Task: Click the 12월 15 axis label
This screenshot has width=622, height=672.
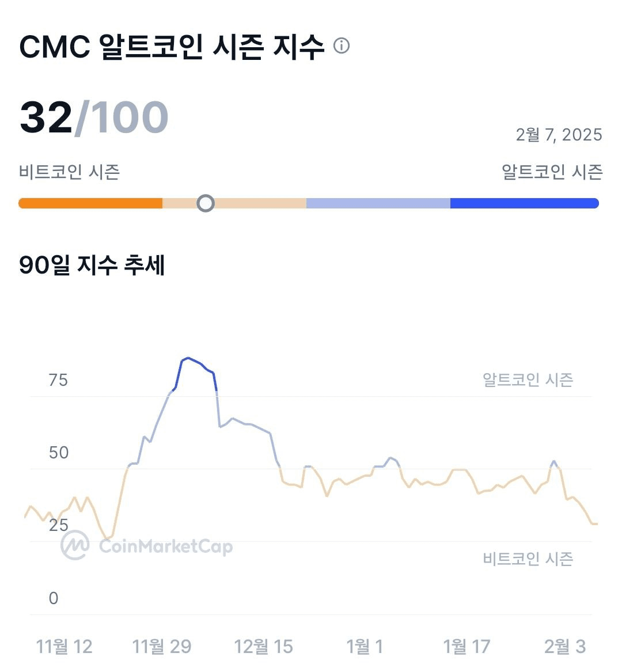Action: [x=263, y=647]
